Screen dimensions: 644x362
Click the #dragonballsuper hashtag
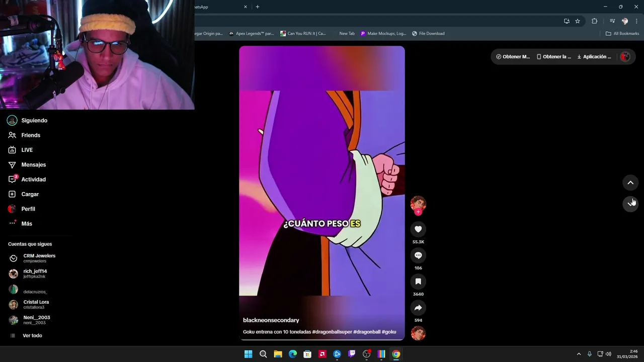pyautogui.click(x=332, y=332)
